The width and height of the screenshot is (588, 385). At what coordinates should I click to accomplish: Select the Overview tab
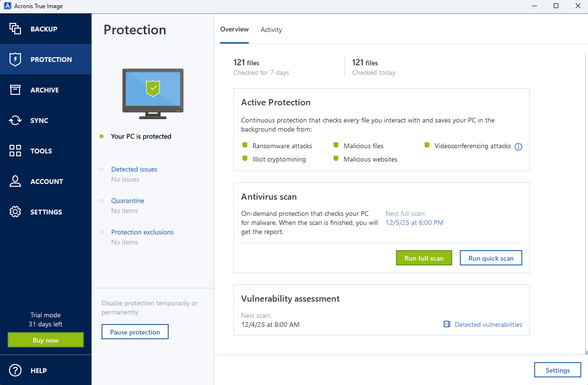(234, 29)
